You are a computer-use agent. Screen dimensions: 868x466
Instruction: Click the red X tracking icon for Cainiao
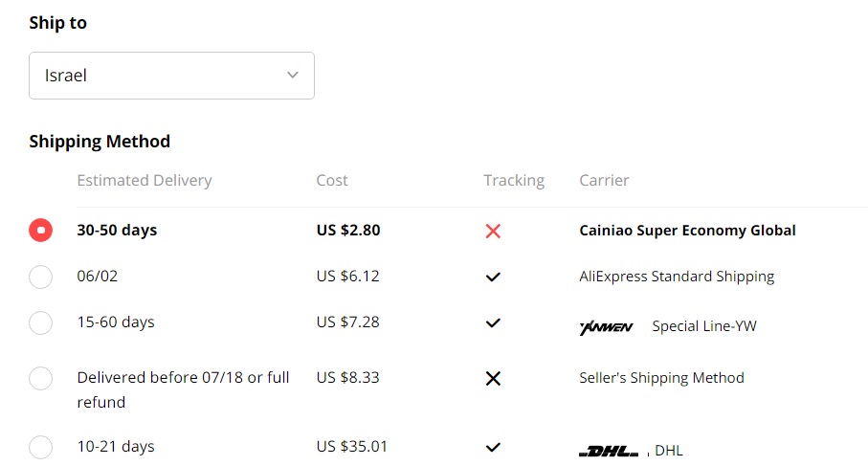tap(493, 231)
